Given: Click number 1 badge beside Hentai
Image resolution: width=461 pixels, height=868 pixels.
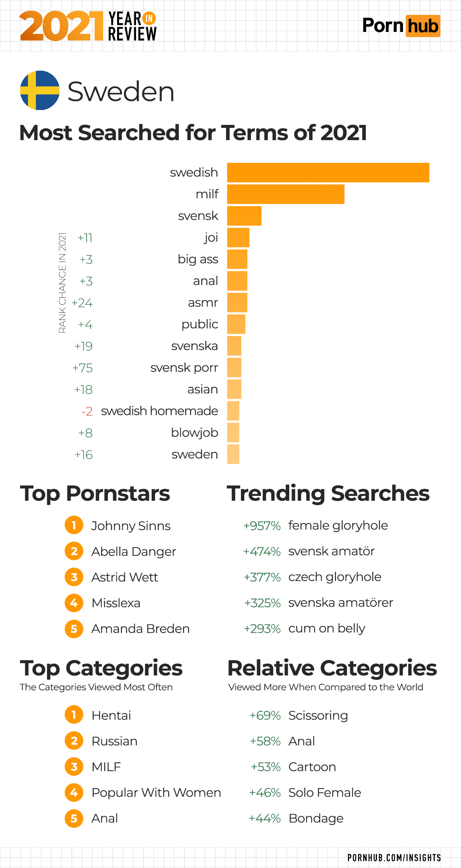Looking at the screenshot, I should pos(74,715).
